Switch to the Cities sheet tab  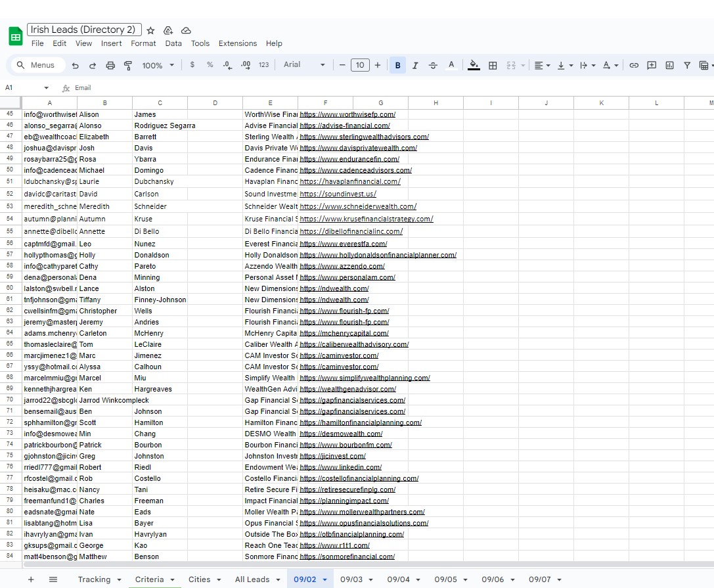[200, 579]
